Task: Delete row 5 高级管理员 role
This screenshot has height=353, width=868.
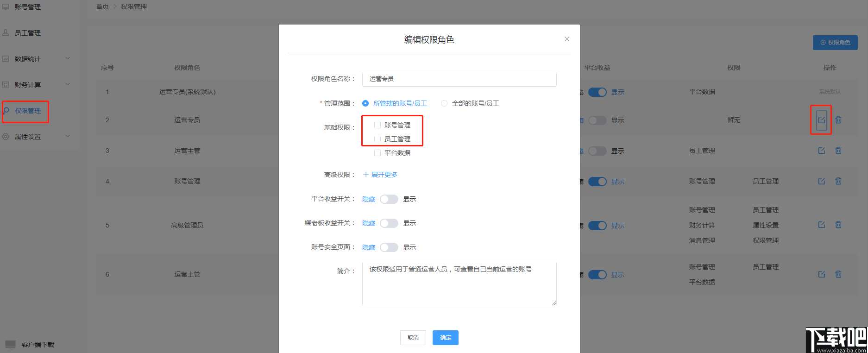Action: [838, 225]
